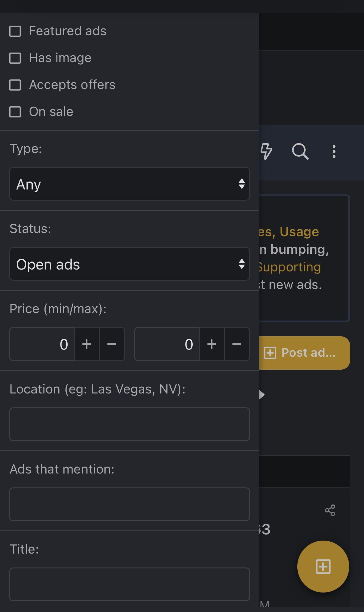Click minus on maximum price

coord(237,344)
